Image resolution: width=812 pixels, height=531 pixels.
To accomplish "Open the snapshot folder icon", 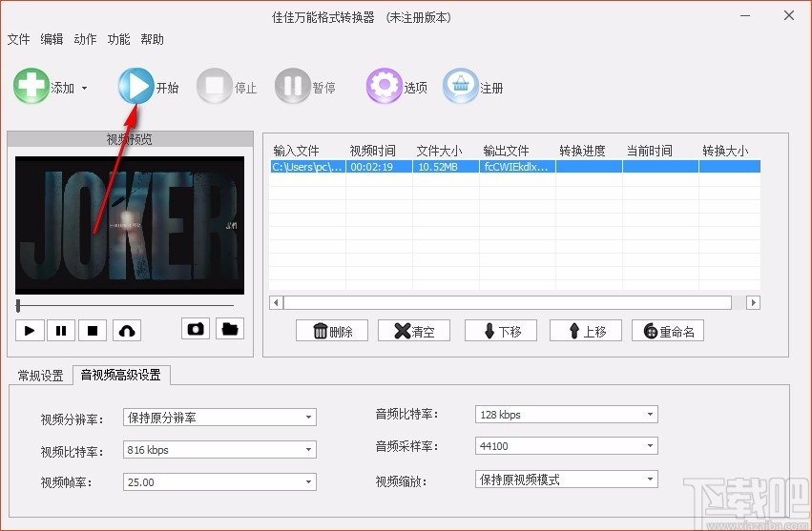I will coord(230,329).
